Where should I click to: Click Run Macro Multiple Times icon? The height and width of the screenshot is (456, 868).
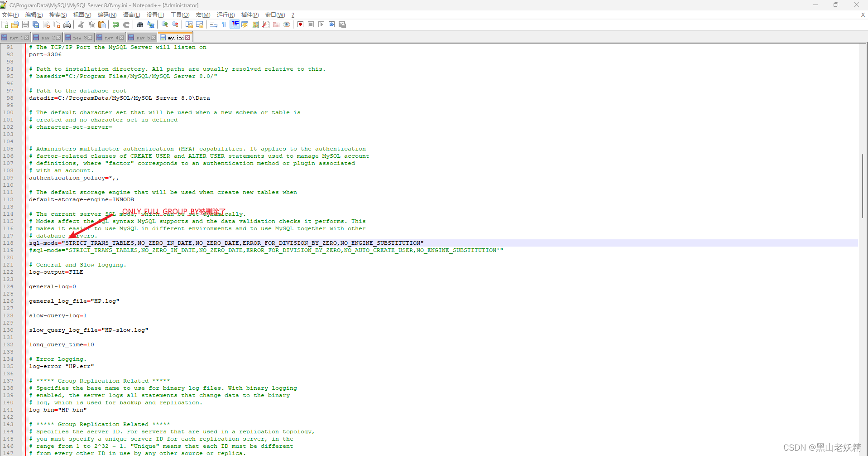pos(332,24)
